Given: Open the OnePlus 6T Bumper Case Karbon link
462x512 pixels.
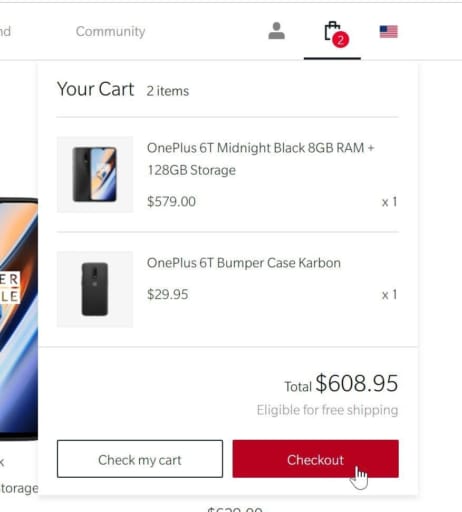Looking at the screenshot, I should pos(244,263).
